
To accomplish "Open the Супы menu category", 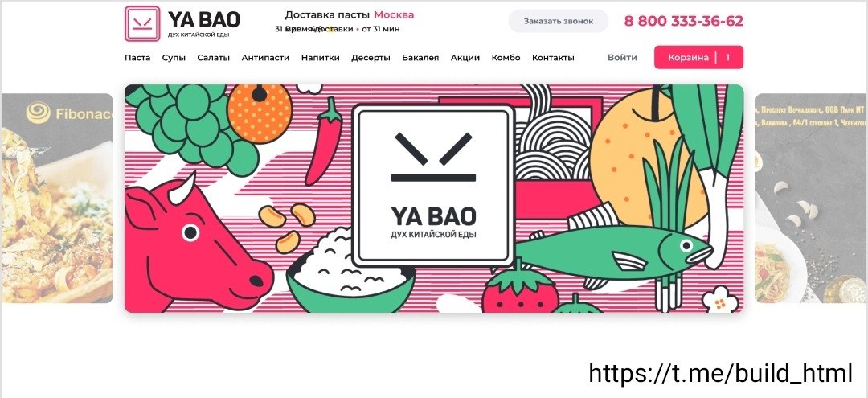I will [174, 58].
